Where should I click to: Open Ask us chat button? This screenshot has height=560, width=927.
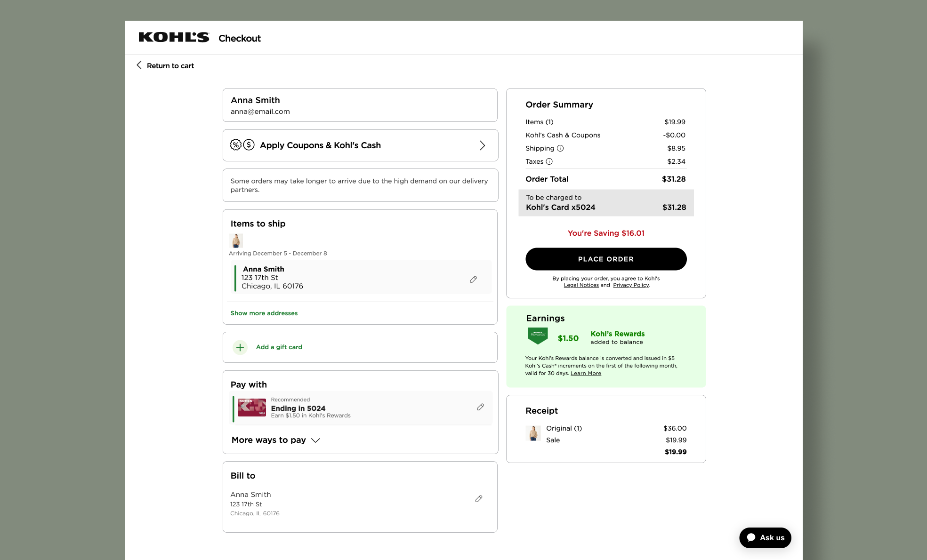(765, 538)
